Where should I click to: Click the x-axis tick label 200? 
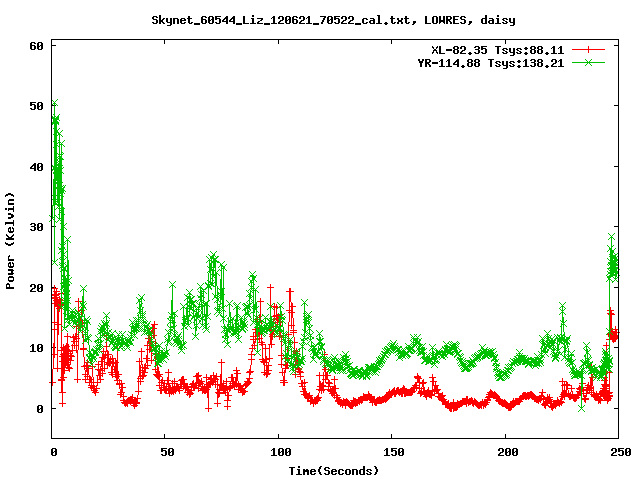(507, 452)
